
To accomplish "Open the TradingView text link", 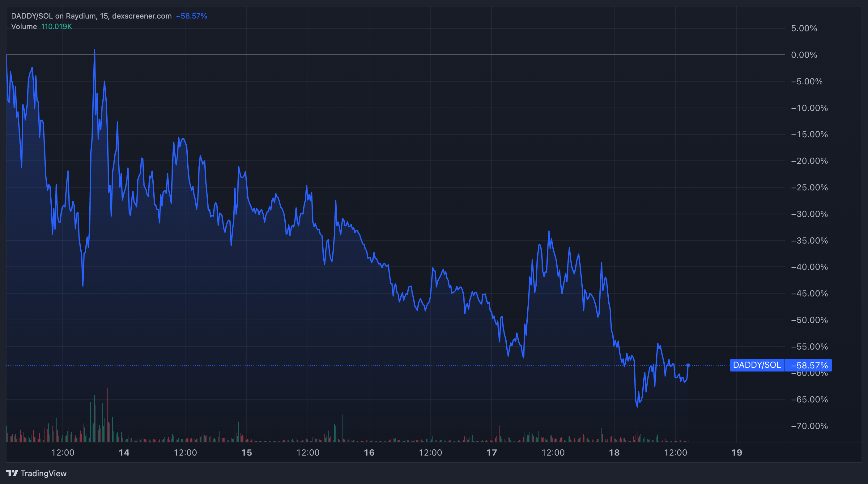I will click(44, 473).
